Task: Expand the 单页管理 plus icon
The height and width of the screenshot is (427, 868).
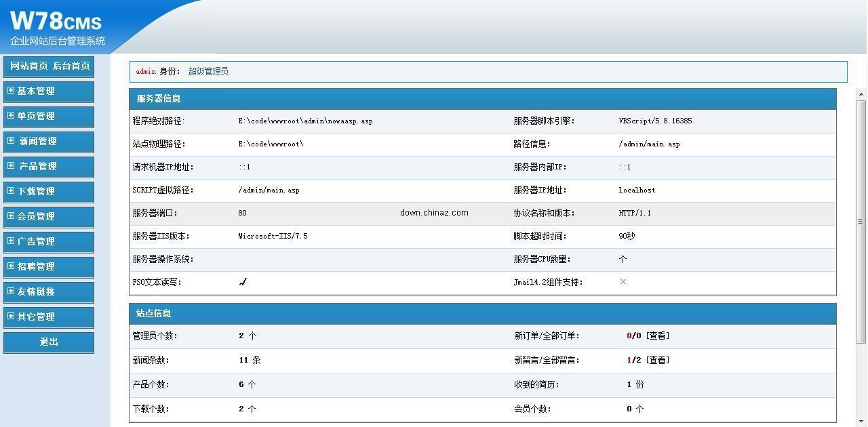Action: coord(11,115)
